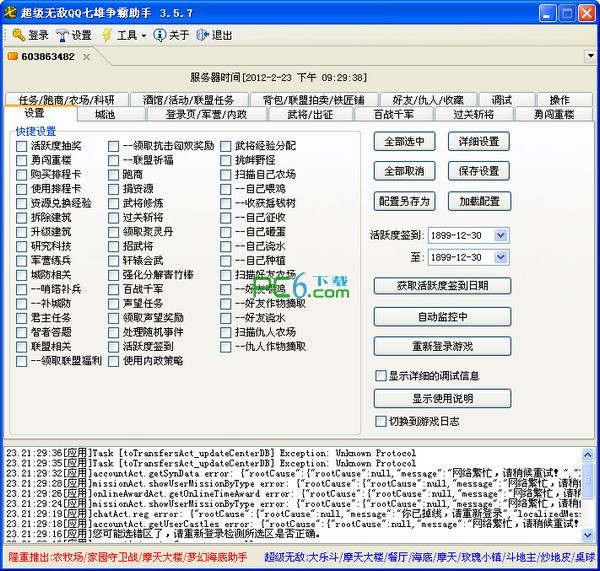Click the 退出 exit icon

tap(202, 35)
